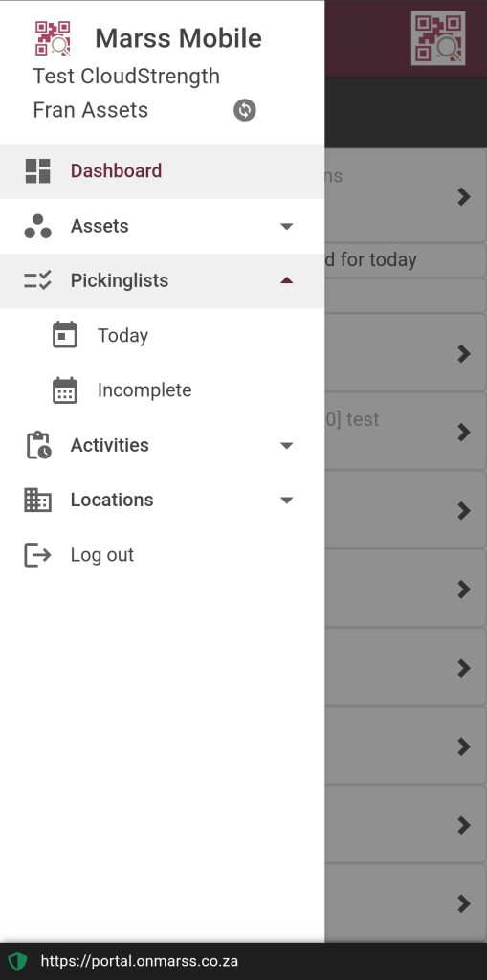
Task: Open the QR scanner icon in top bar
Action: pyautogui.click(x=438, y=38)
